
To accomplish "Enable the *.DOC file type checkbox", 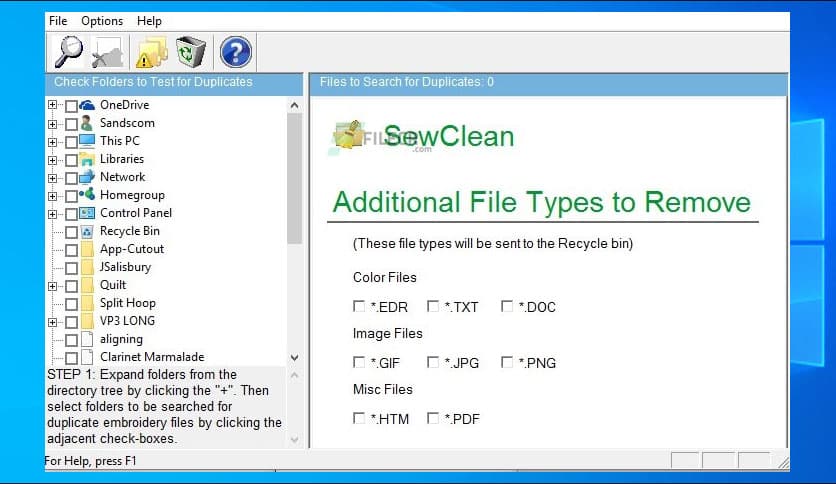I will click(x=507, y=306).
